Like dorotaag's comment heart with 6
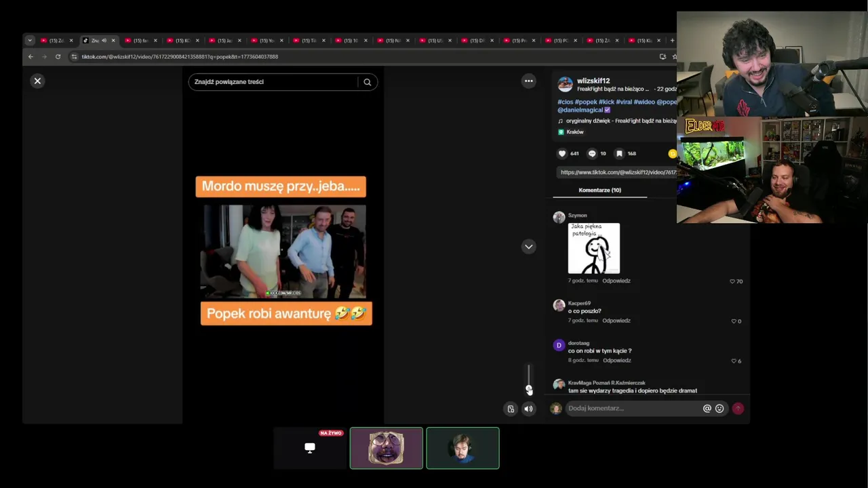This screenshot has width=868, height=488. click(736, 361)
